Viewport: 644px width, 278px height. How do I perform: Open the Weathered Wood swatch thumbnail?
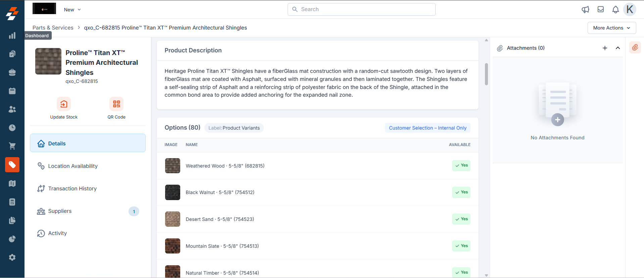172,166
